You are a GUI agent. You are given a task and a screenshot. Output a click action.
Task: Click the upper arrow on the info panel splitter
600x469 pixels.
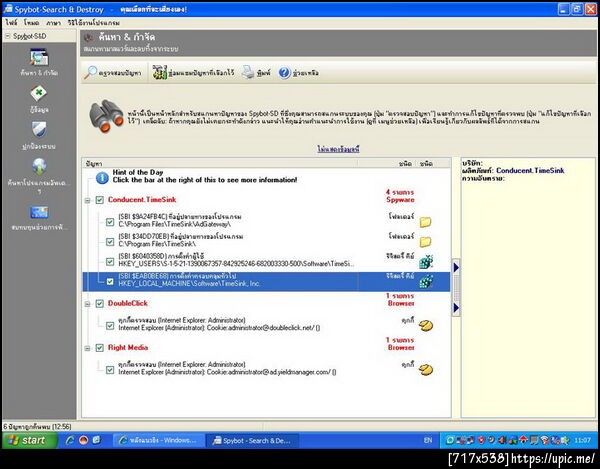click(456, 267)
